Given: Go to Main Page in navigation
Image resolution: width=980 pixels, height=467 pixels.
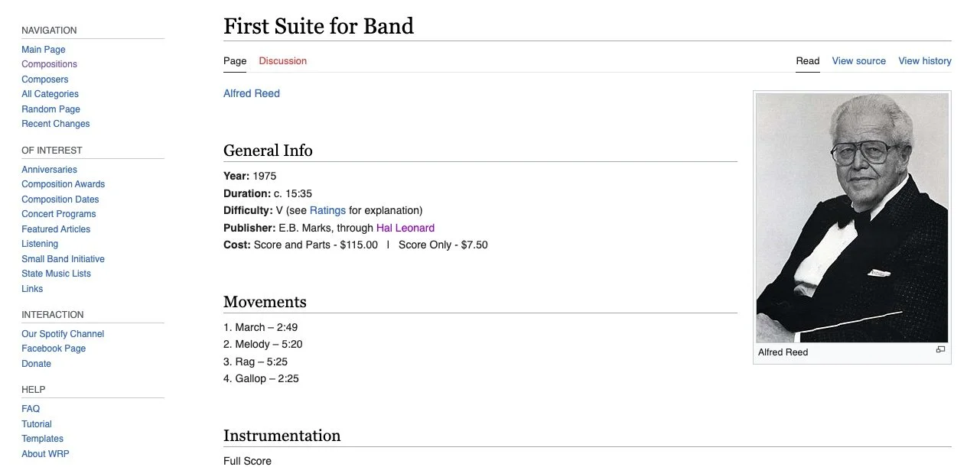Looking at the screenshot, I should (x=44, y=50).
